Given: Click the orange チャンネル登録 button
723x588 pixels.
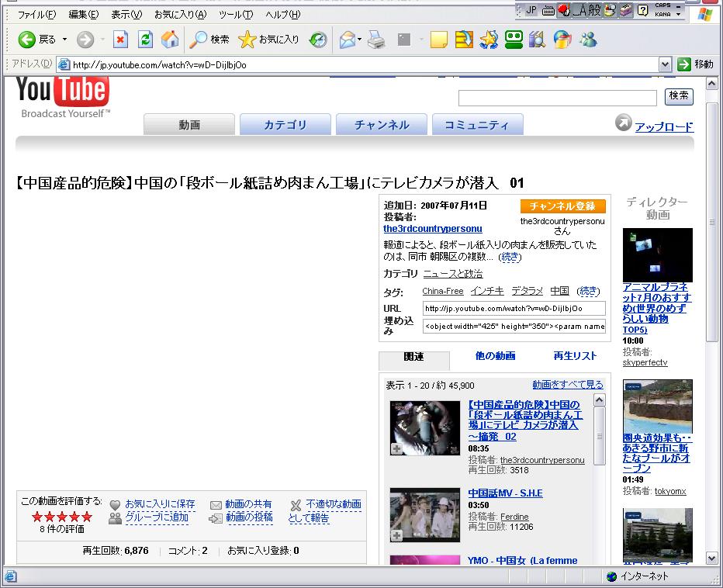Looking at the screenshot, I should tap(562, 206).
